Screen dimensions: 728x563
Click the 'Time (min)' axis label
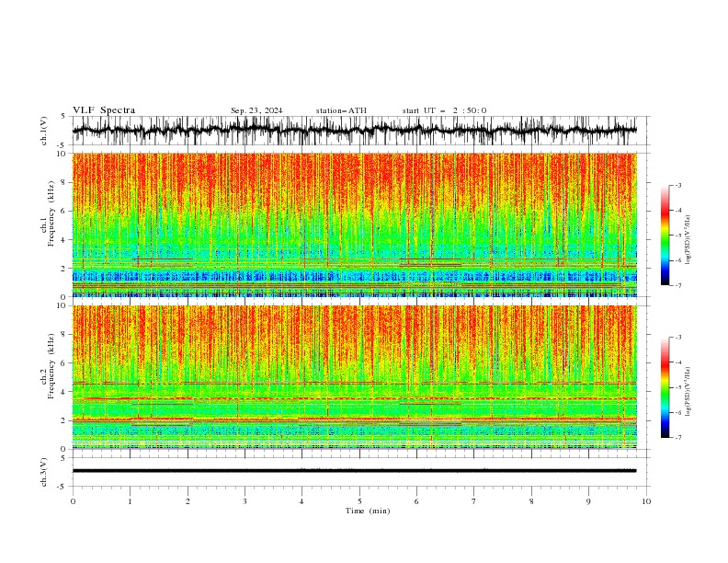coord(368,511)
